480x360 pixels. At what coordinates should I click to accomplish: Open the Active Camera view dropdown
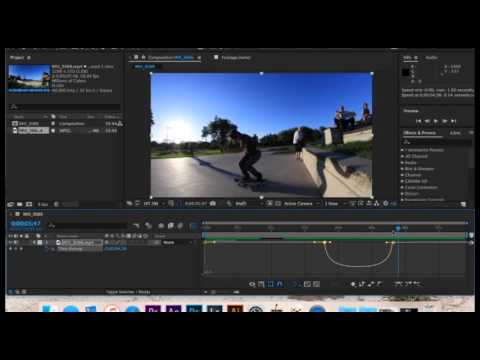[302, 203]
